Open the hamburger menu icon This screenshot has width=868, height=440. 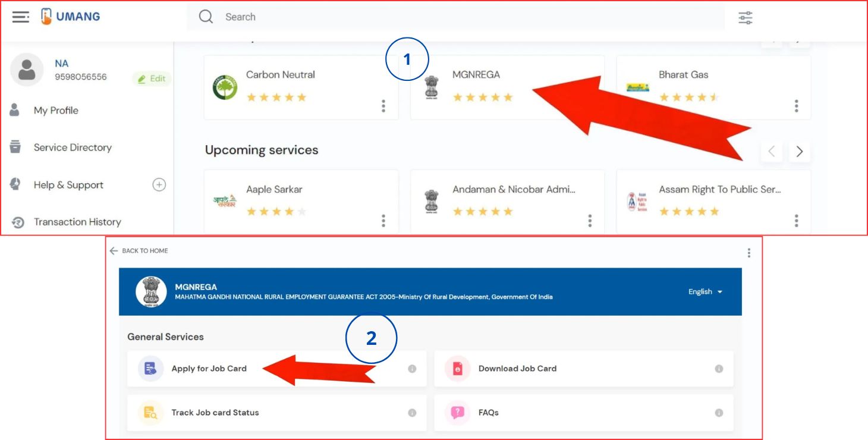click(x=20, y=17)
